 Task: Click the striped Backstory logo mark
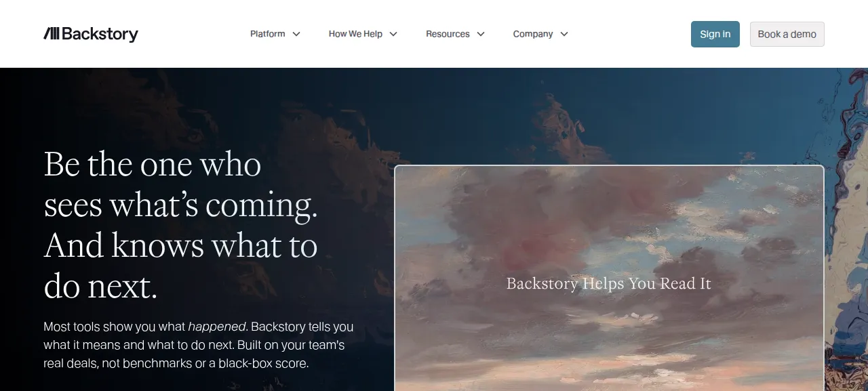coord(52,34)
